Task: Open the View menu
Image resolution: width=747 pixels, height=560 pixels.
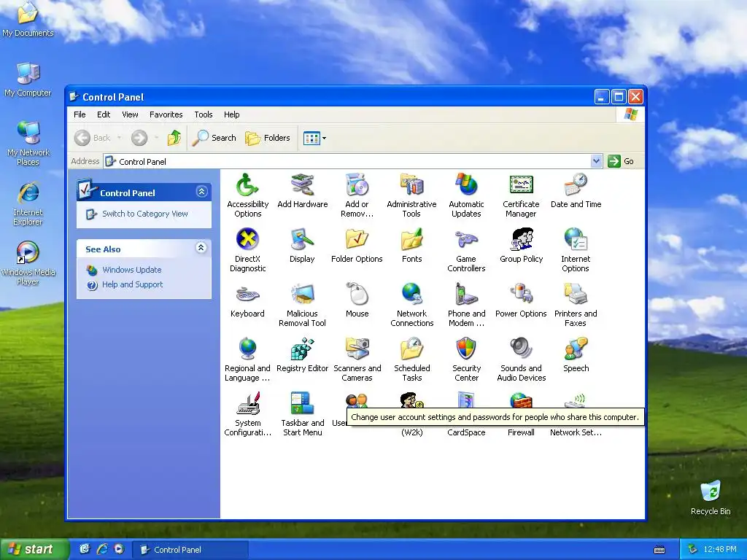Action: pyautogui.click(x=130, y=114)
